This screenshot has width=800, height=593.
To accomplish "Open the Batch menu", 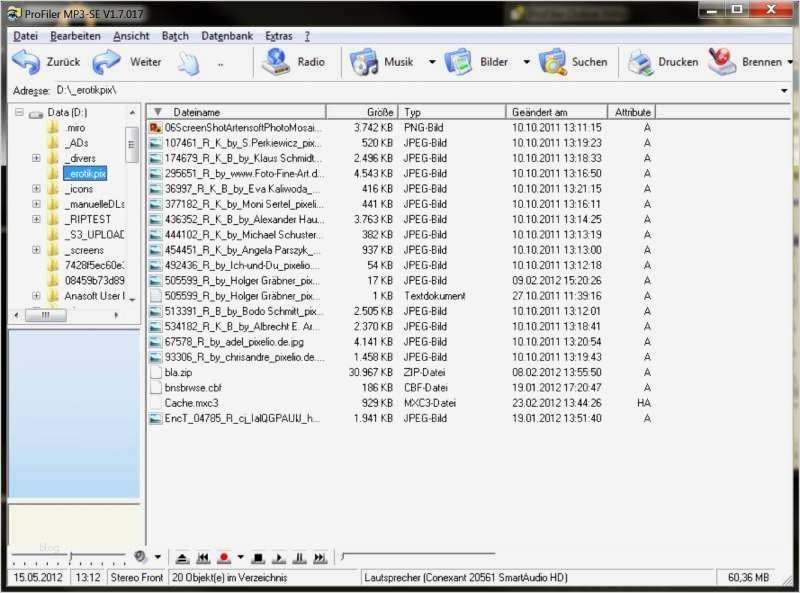I will (x=175, y=36).
